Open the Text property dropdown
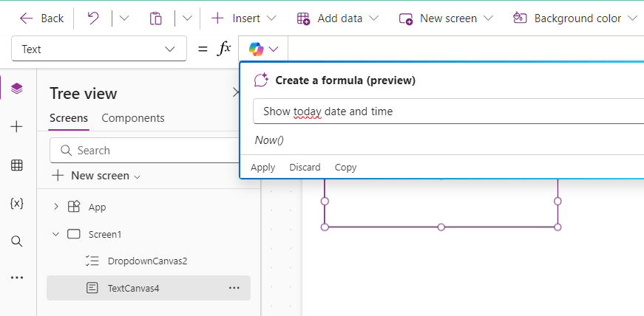This screenshot has width=644, height=316. pos(99,49)
